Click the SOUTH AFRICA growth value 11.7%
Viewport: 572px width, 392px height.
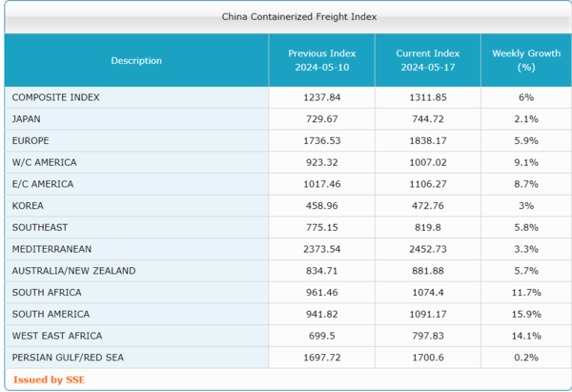point(525,293)
